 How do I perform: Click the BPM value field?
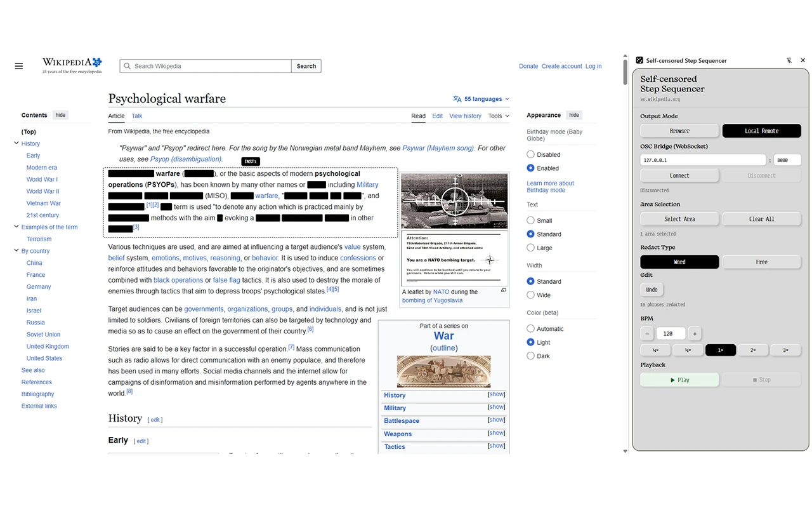(671, 333)
